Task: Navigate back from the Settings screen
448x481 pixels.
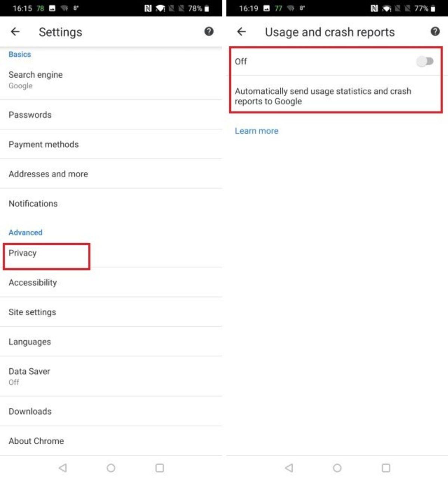Action: (15, 32)
